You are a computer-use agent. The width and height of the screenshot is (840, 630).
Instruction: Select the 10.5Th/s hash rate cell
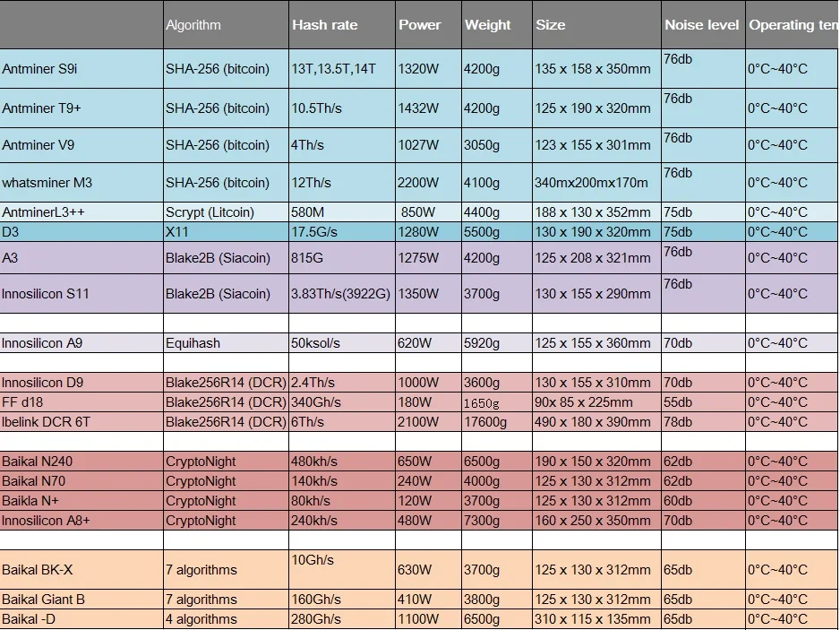coord(342,108)
